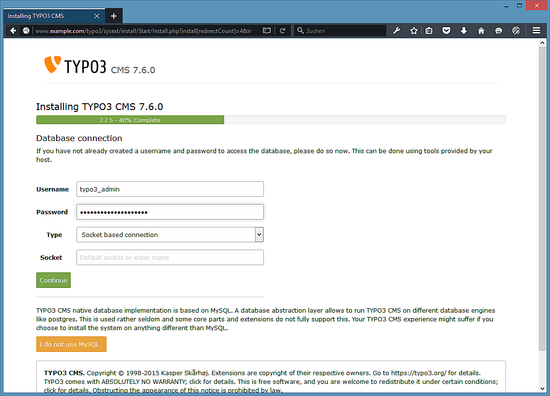Screen dimensions: 550x396
Task: Bookmark this page with star icon
Action: 414,31
